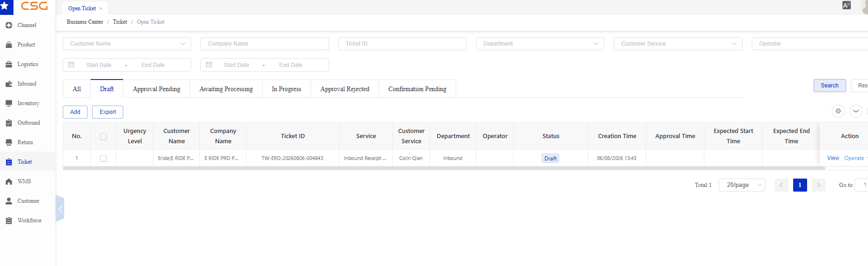
Task: Click the eye toggle icon above the table
Action: click(856, 111)
